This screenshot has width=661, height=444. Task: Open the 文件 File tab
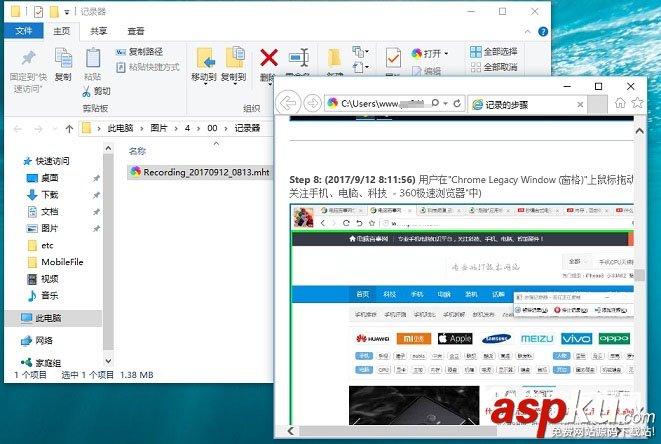(x=24, y=31)
